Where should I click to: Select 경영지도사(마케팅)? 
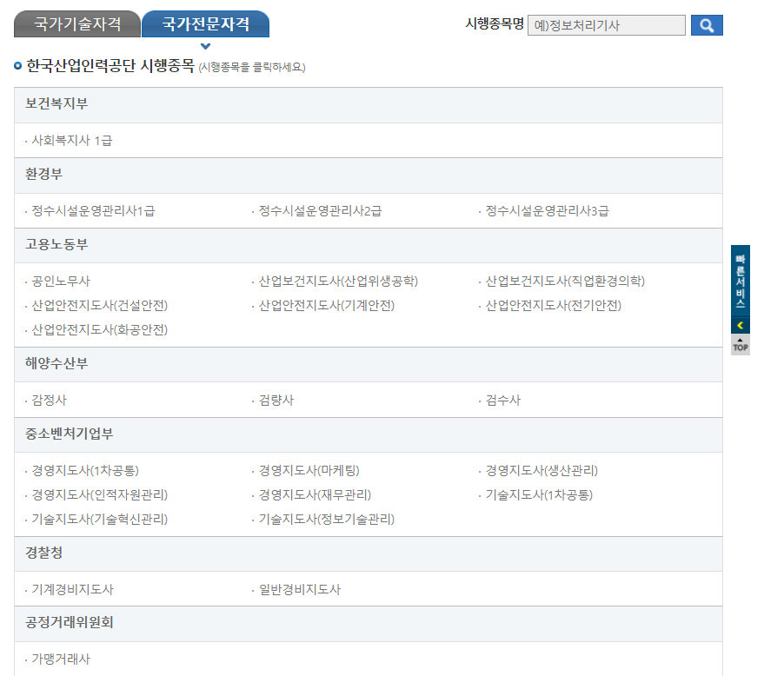[x=309, y=470]
